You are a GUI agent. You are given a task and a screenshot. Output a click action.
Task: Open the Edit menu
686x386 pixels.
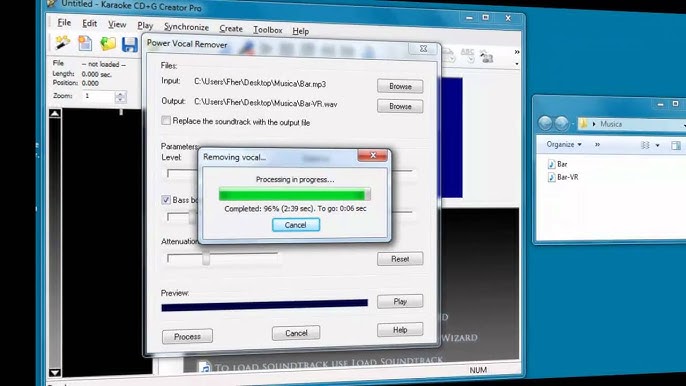tap(89, 23)
